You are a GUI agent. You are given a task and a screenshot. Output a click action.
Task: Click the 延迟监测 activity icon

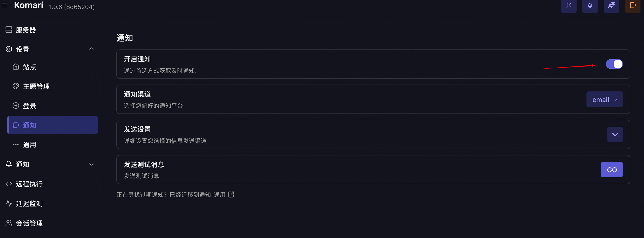9,203
